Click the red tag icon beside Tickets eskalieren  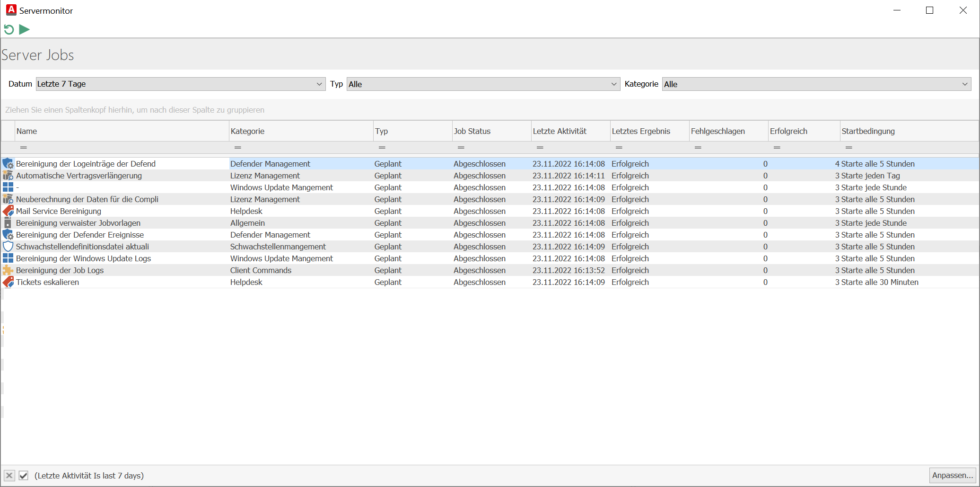click(8, 282)
